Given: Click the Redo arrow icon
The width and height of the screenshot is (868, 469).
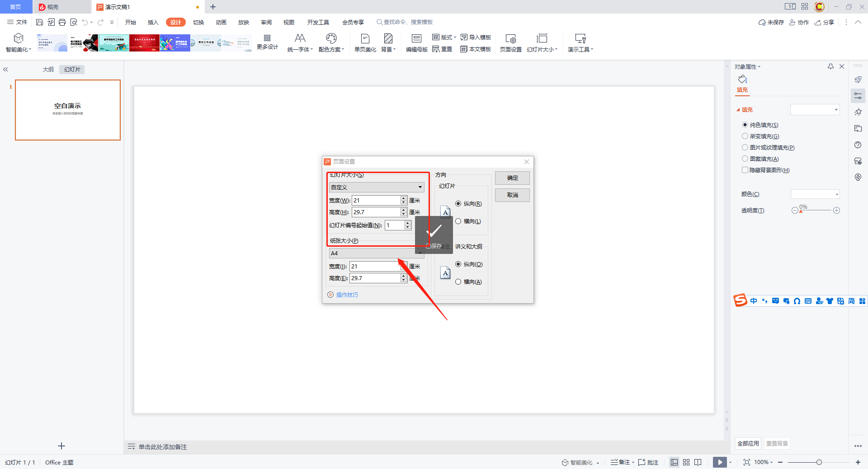Looking at the screenshot, I should pyautogui.click(x=100, y=22).
